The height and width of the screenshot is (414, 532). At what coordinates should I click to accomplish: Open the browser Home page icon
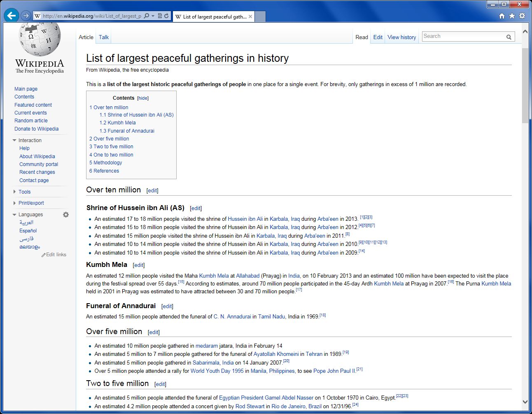[x=502, y=16]
